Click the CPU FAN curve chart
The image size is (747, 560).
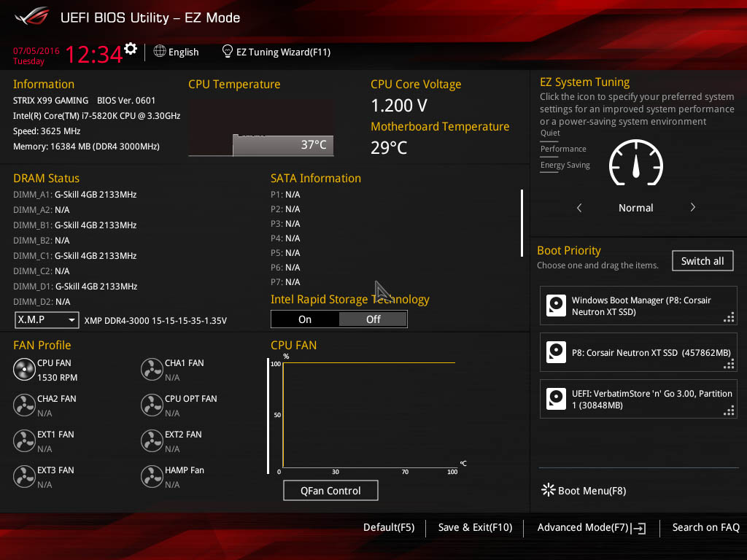369,415
